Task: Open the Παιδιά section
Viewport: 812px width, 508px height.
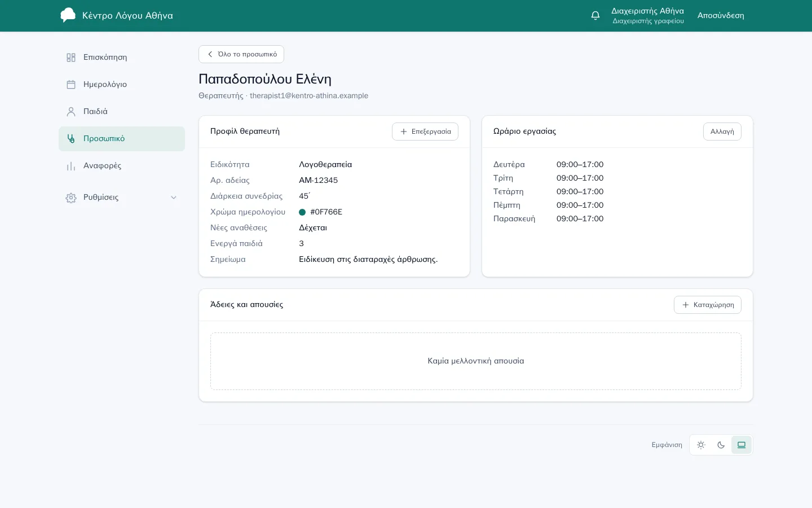Action: [122, 112]
